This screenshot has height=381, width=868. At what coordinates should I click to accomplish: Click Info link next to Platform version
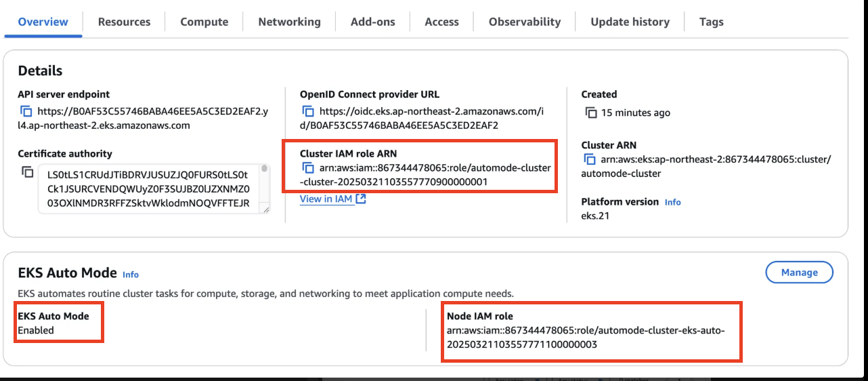(x=672, y=202)
